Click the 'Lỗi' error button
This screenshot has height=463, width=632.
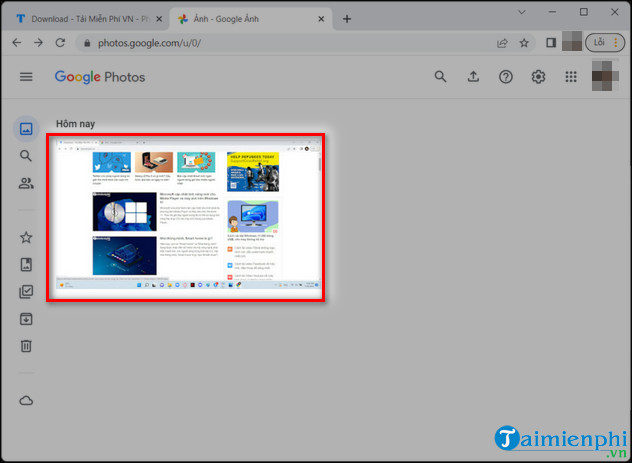(x=605, y=42)
